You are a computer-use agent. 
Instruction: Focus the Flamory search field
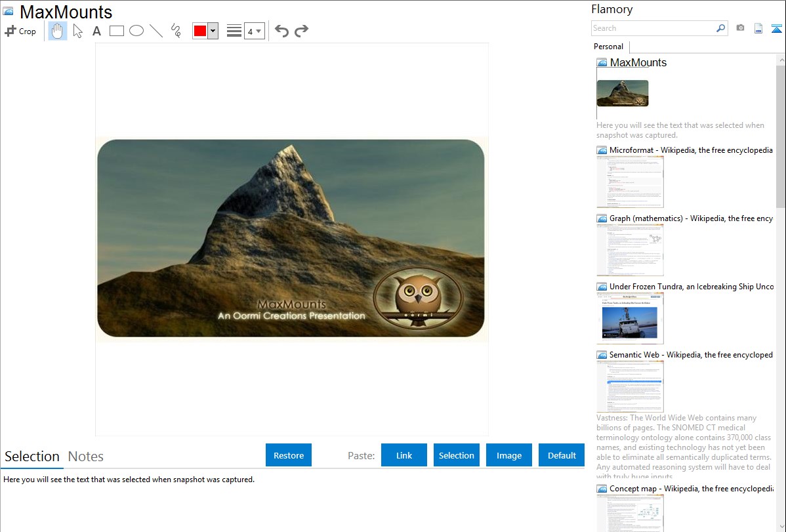(x=653, y=28)
